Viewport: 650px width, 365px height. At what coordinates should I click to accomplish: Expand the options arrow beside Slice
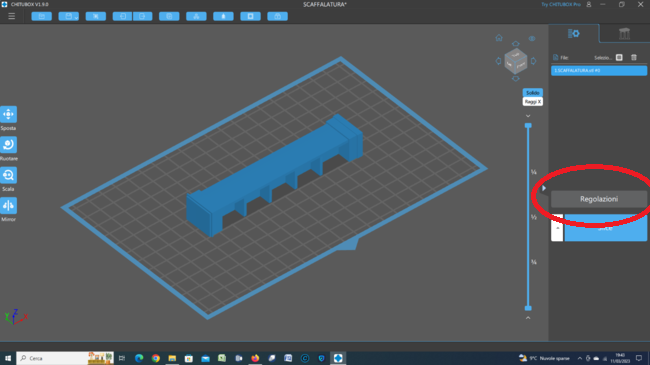click(x=557, y=228)
